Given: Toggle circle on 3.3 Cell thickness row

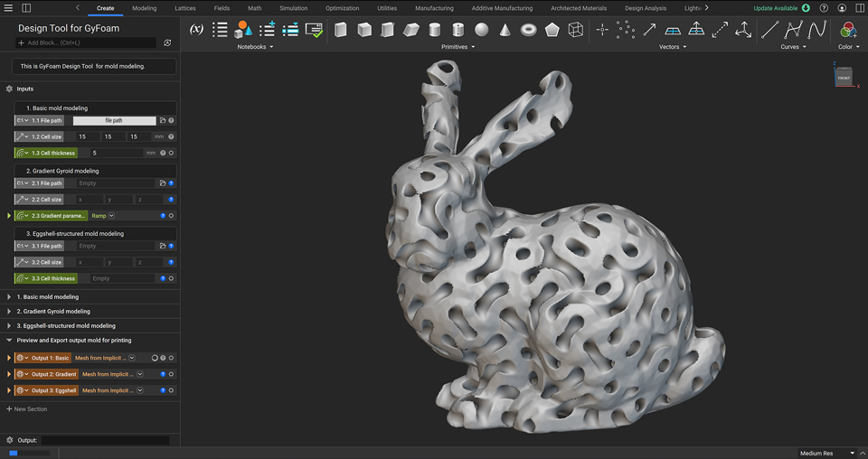Looking at the screenshot, I should [171, 278].
